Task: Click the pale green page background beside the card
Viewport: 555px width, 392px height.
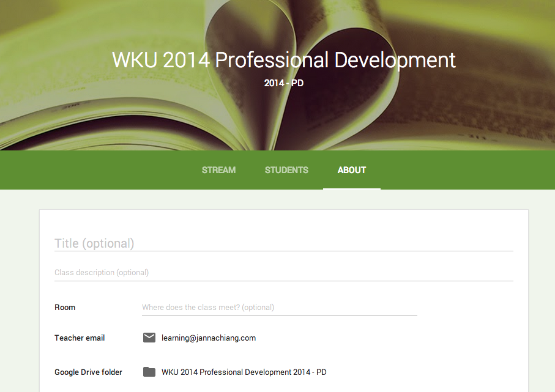Action: pyautogui.click(x=20, y=294)
